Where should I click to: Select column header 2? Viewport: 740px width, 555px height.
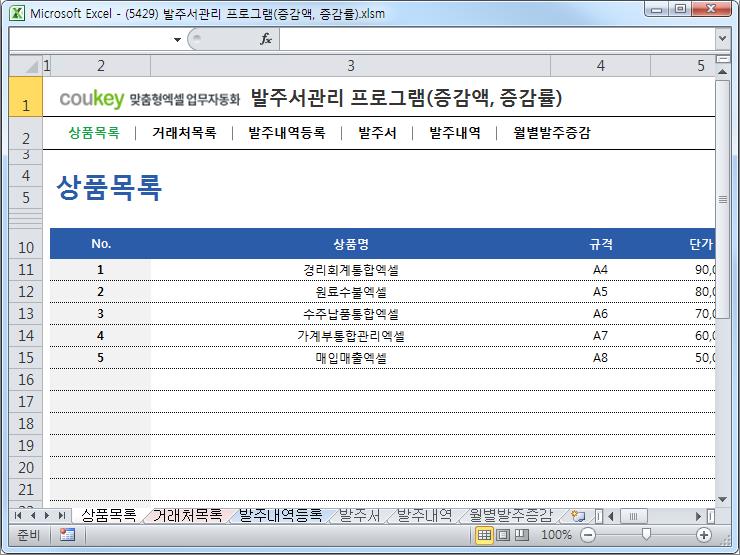click(101, 66)
